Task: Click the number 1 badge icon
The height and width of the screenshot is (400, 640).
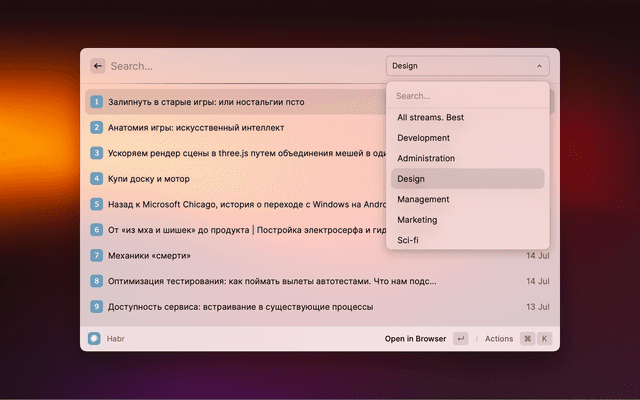Action: click(x=97, y=102)
